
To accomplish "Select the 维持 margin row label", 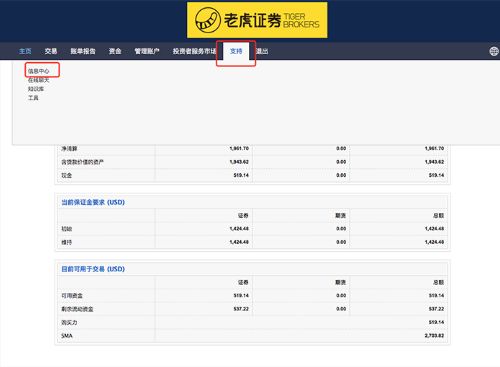I will (66, 242).
